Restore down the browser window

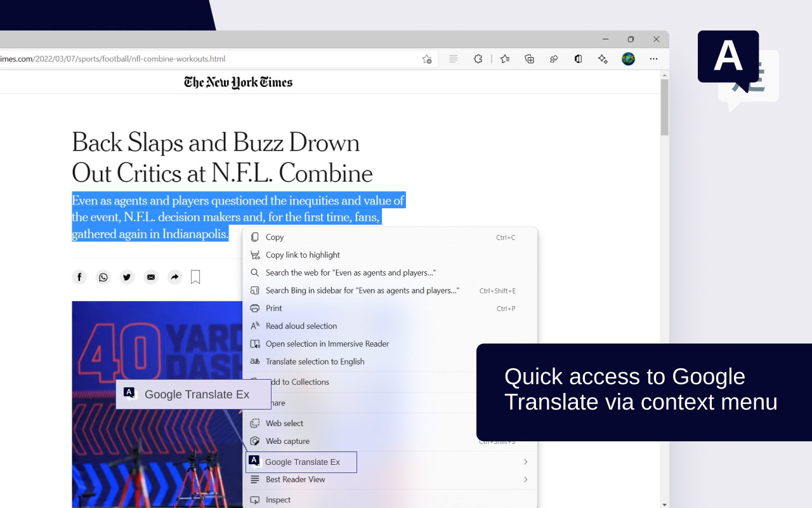(631, 39)
